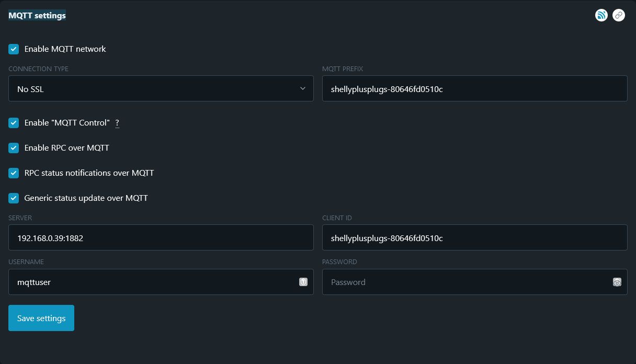Uncheck Enable "MQTT Control" checkbox

tap(14, 123)
